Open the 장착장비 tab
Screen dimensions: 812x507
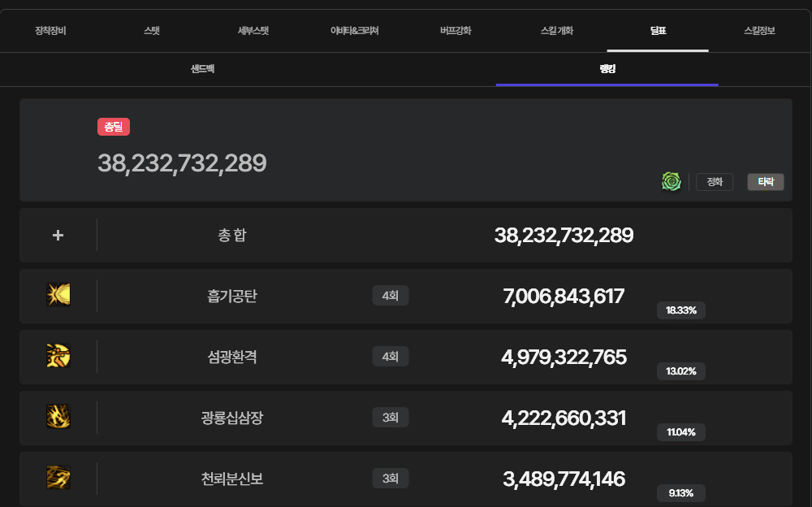click(50, 31)
